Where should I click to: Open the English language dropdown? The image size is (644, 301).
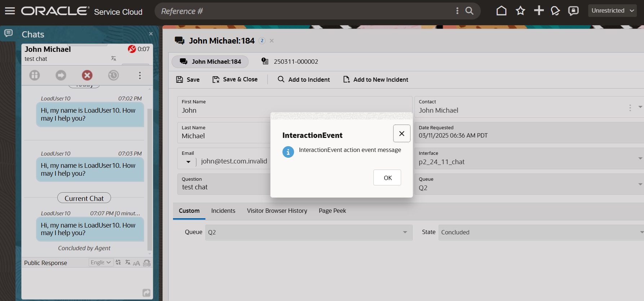click(x=101, y=262)
